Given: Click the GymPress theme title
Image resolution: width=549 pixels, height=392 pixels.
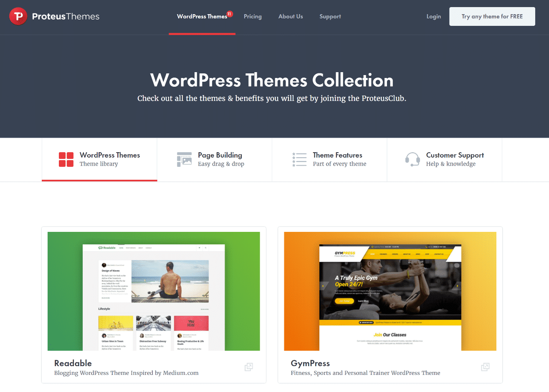Looking at the screenshot, I should point(310,363).
